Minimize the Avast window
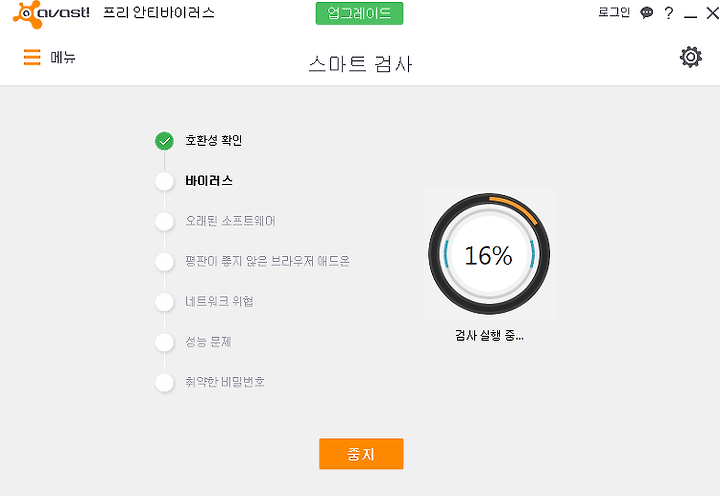 click(x=690, y=14)
